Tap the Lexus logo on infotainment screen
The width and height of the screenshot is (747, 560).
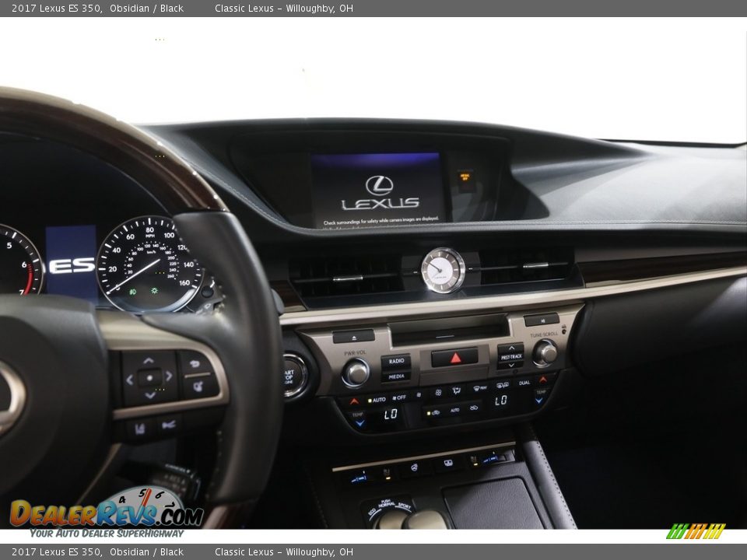pos(380,194)
